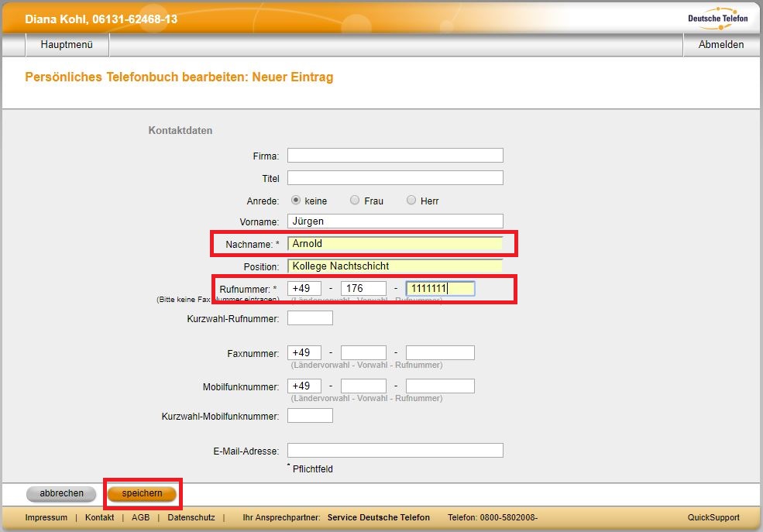763x532 pixels.
Task: Click the 'Kontaktdaten' section heading
Action: 180,130
